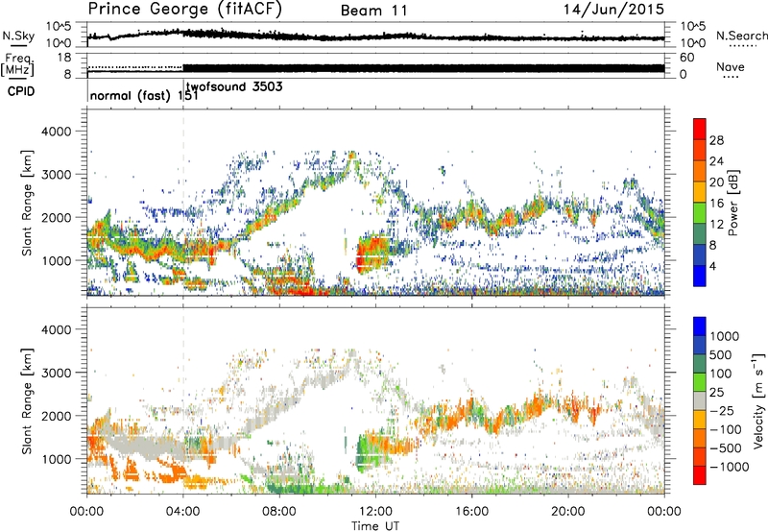Pick the orange -100 to -500 Velocity segment
Image resolution: width=768 pixels, height=532 pixels.
[x=700, y=438]
